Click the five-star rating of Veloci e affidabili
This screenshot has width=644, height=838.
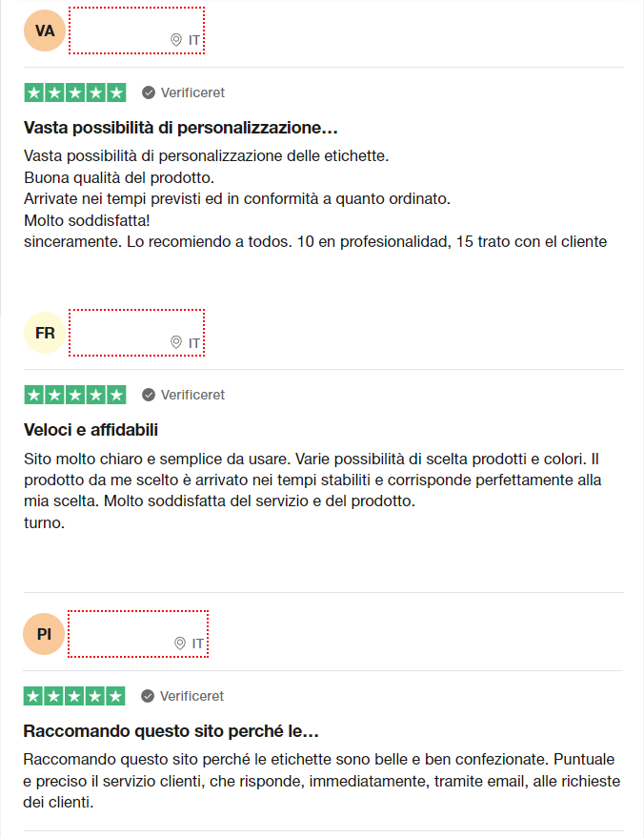click(x=75, y=395)
